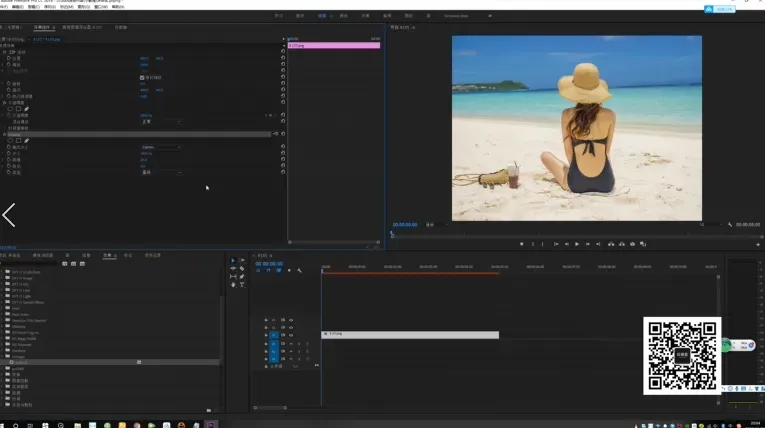Click the Export Frame camera icon
The image size is (765, 428).
[x=633, y=244]
